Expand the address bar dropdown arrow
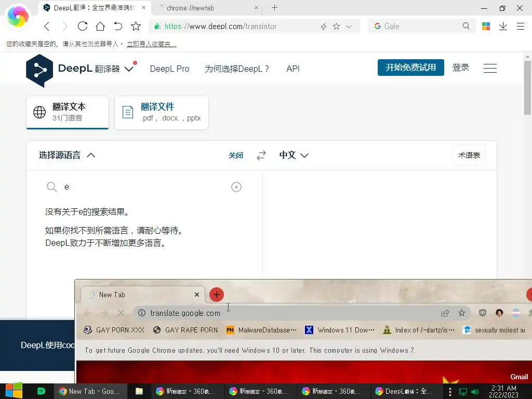 coord(349,26)
